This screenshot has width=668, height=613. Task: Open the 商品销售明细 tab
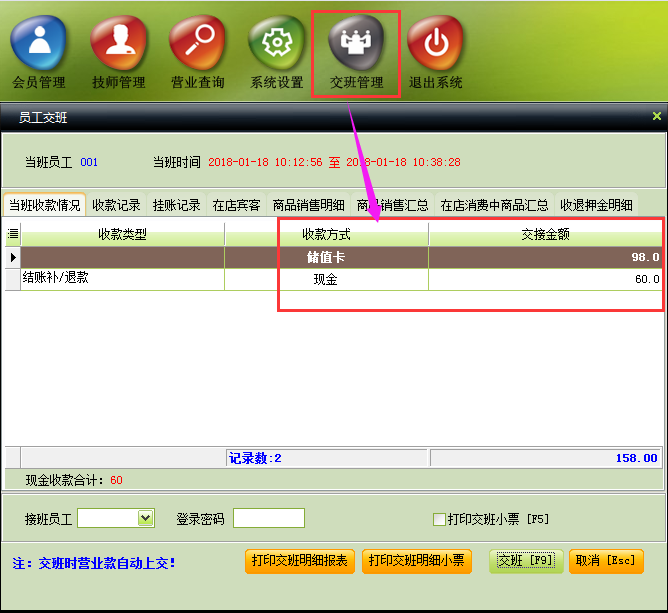(308, 205)
